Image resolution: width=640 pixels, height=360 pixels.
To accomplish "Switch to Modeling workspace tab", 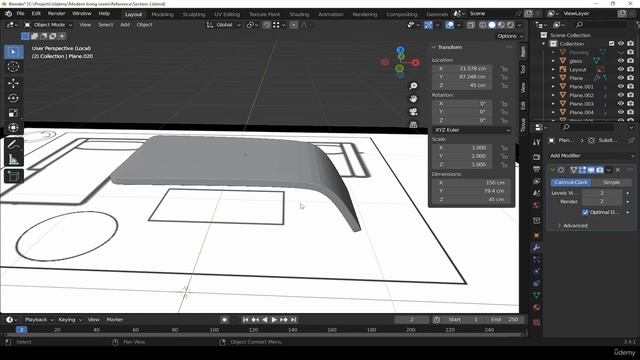I will [162, 14].
